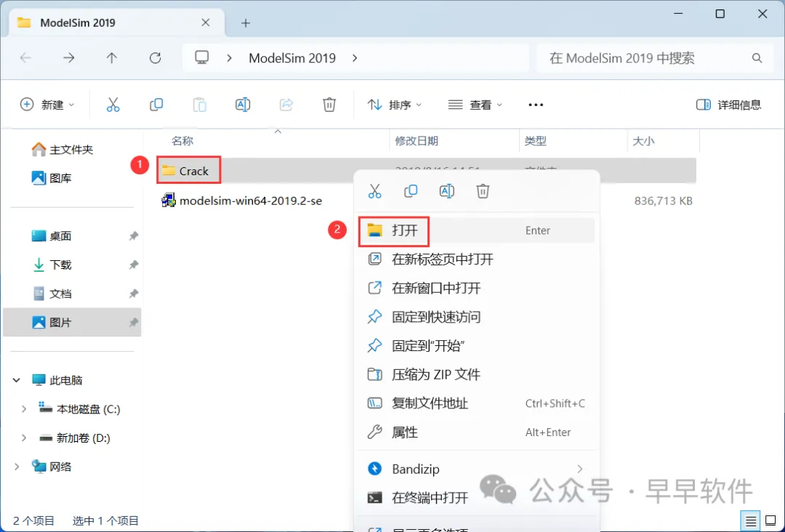The image size is (785, 532).
Task: Expand the 新加卷 (D:) node
Action: click(23, 438)
